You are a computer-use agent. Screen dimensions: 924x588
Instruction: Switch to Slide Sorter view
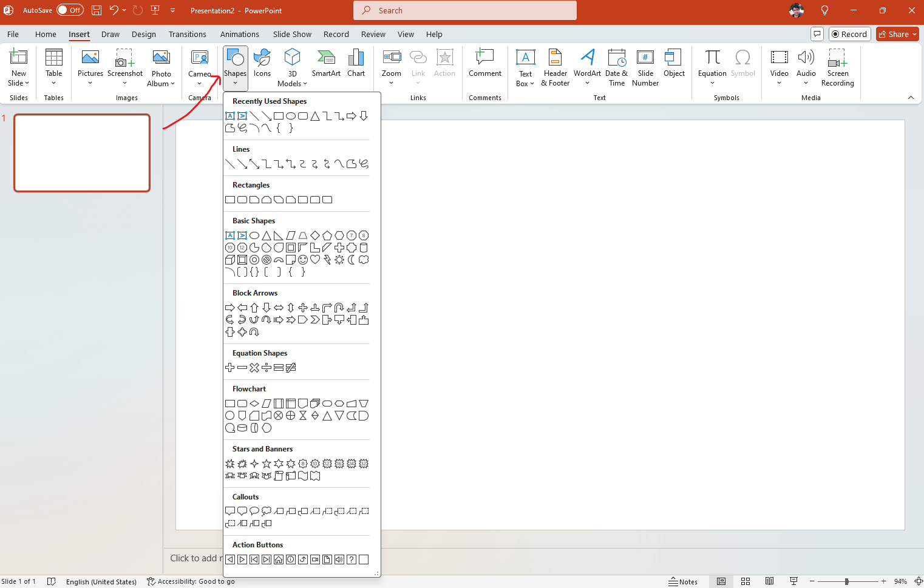pos(745,581)
